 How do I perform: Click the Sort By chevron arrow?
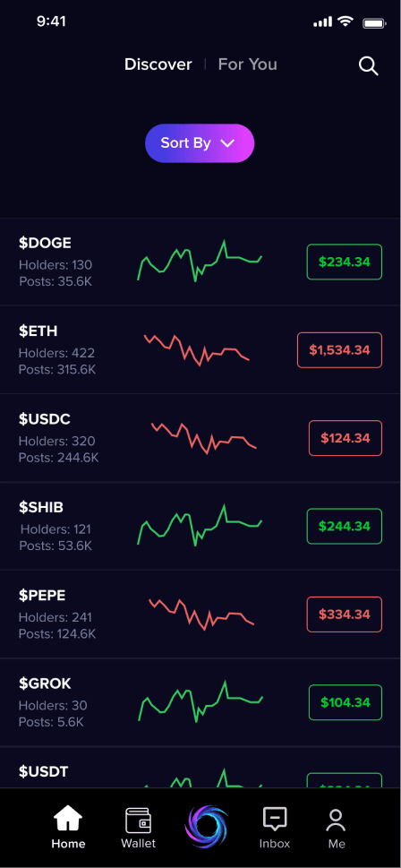point(227,143)
